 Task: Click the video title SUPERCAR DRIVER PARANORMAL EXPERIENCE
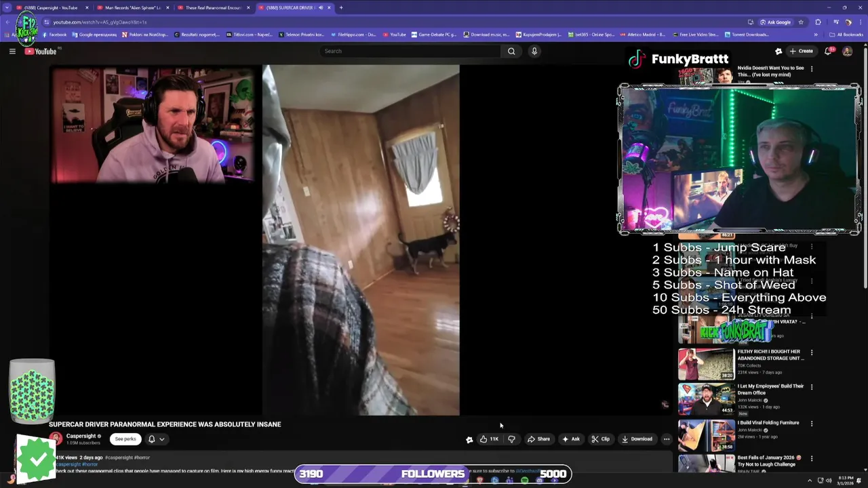[165, 424]
